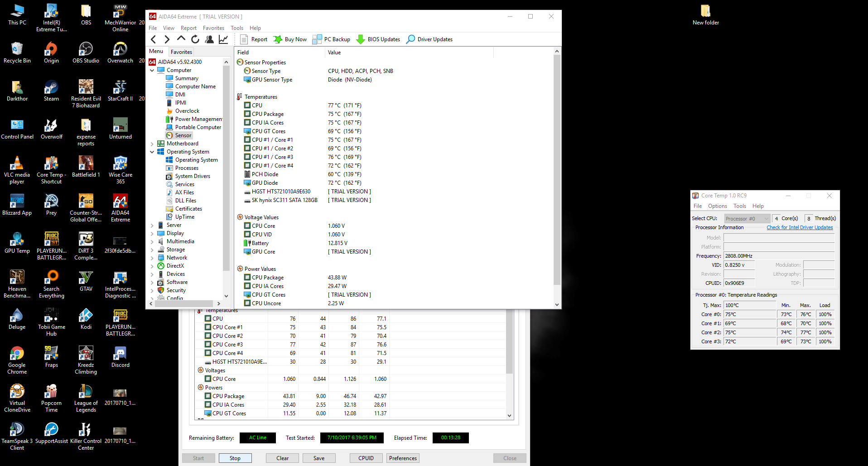The image size is (868, 466).
Task: Open the Discord desktop icon
Action: point(120,357)
